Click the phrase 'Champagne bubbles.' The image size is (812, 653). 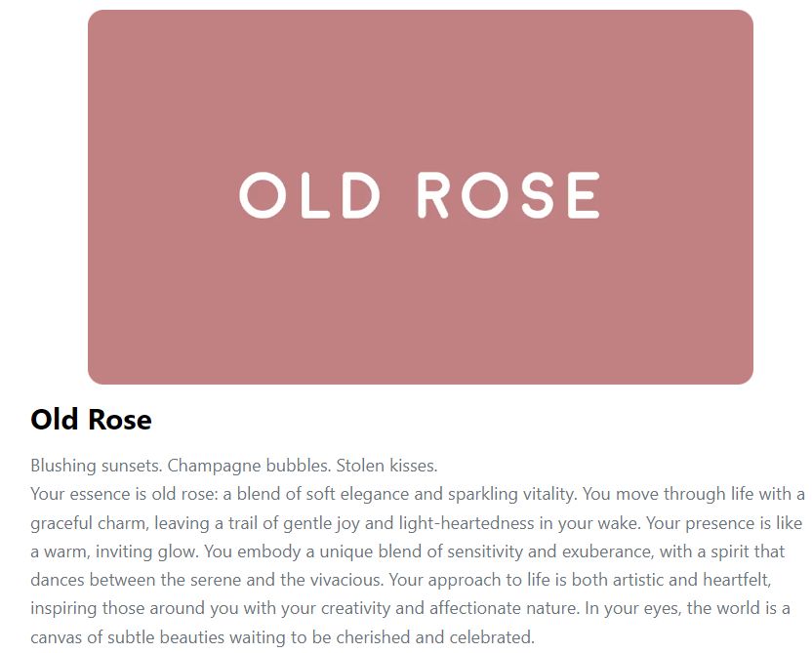(x=249, y=466)
